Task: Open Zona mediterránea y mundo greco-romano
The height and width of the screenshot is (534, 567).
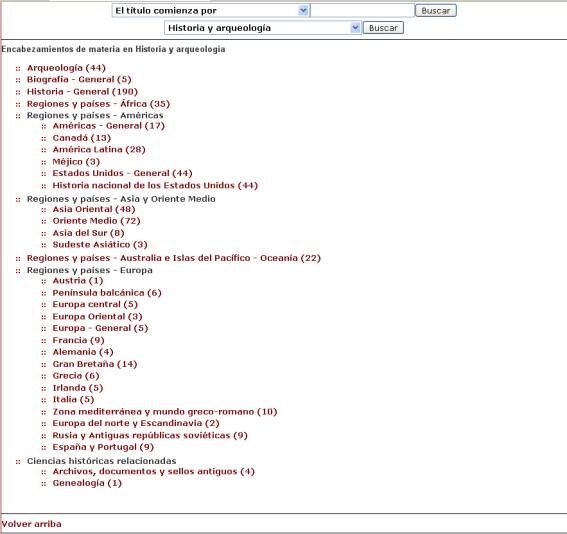Action: (x=165, y=412)
